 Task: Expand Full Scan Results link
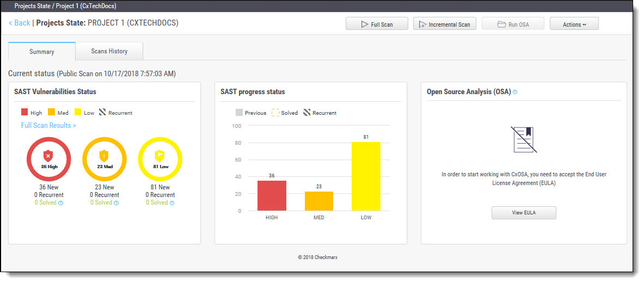[48, 125]
